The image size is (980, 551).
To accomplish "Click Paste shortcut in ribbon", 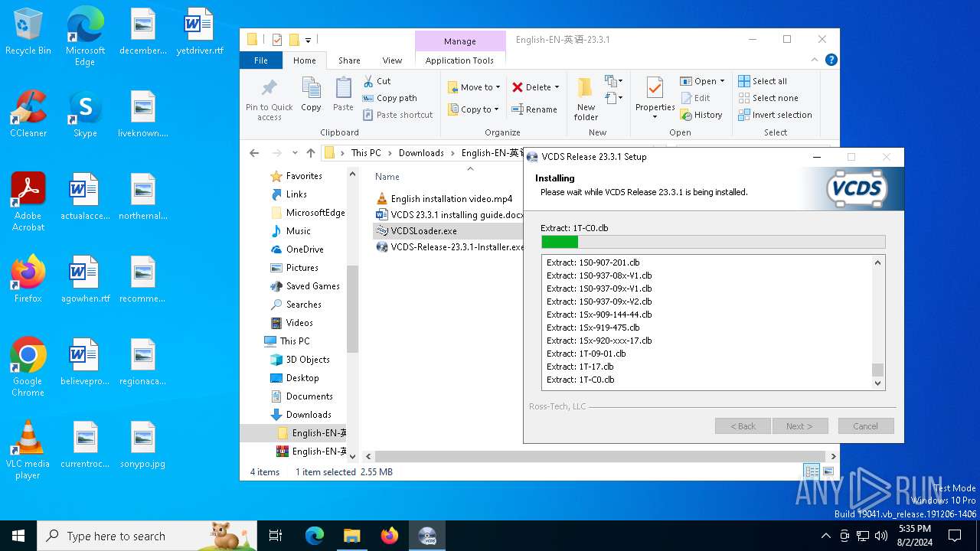I will click(397, 115).
